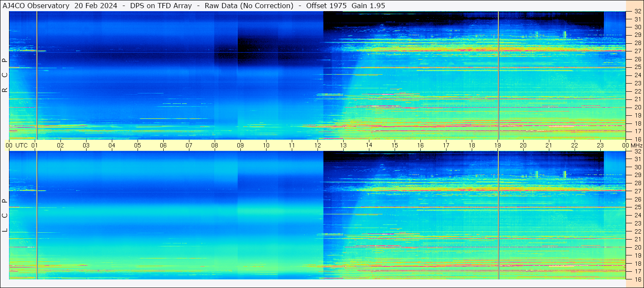
Task: Click the 20 hour tick on time axis
Action: click(x=523, y=145)
